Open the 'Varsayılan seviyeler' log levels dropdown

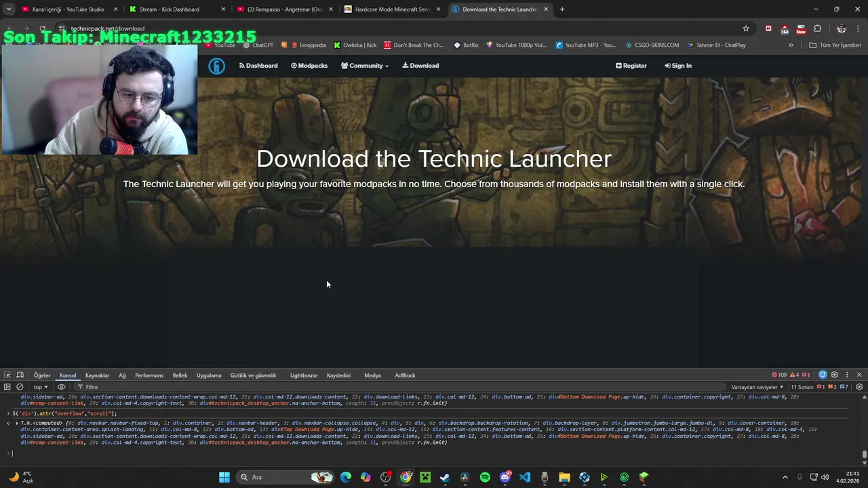pyautogui.click(x=757, y=387)
